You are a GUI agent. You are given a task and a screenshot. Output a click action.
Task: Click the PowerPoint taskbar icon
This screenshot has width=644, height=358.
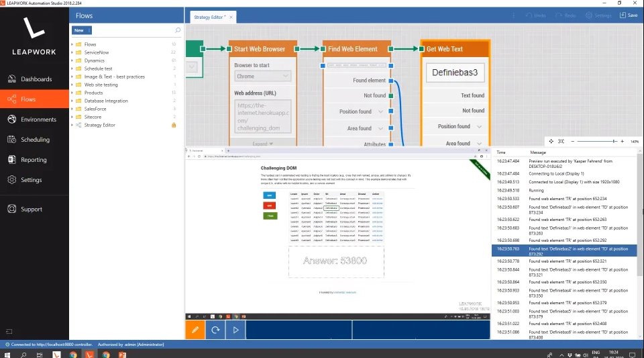point(122,355)
